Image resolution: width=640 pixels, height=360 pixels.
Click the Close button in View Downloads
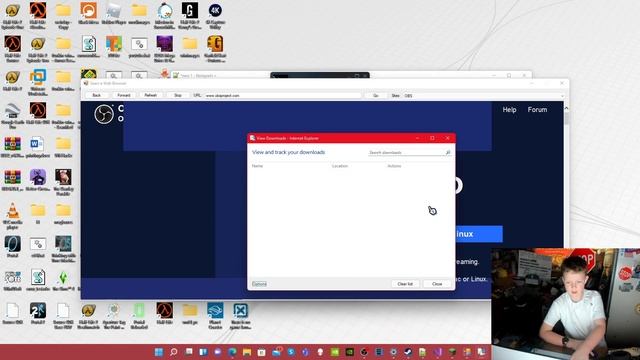(x=437, y=284)
